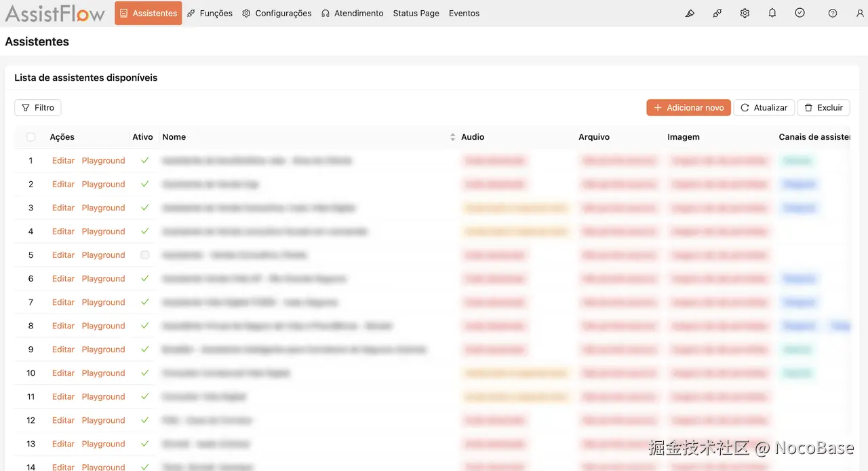Click Editar in row 4

(63, 231)
